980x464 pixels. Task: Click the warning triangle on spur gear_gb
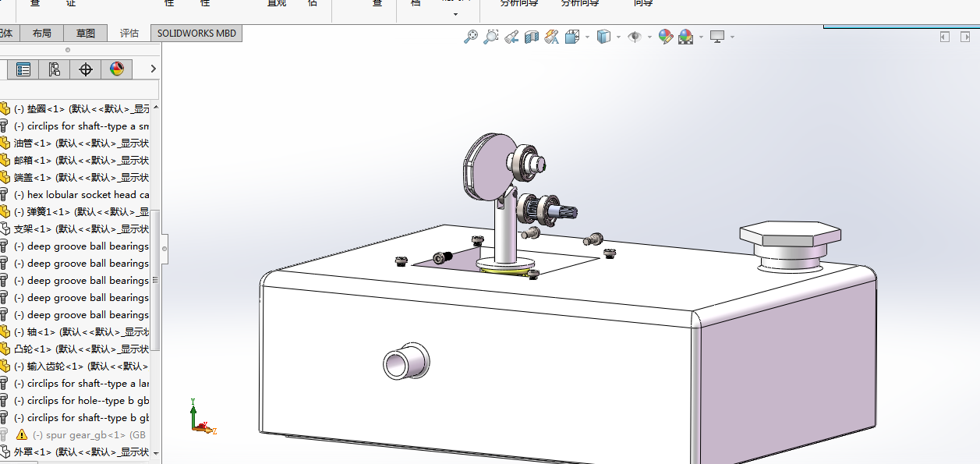tap(21, 435)
